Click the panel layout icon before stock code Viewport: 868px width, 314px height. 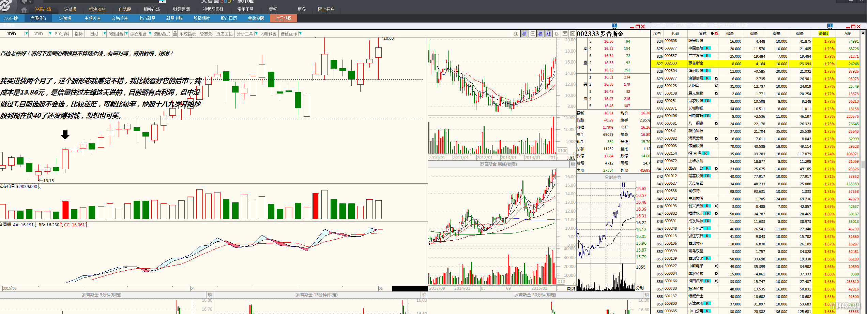565,34
